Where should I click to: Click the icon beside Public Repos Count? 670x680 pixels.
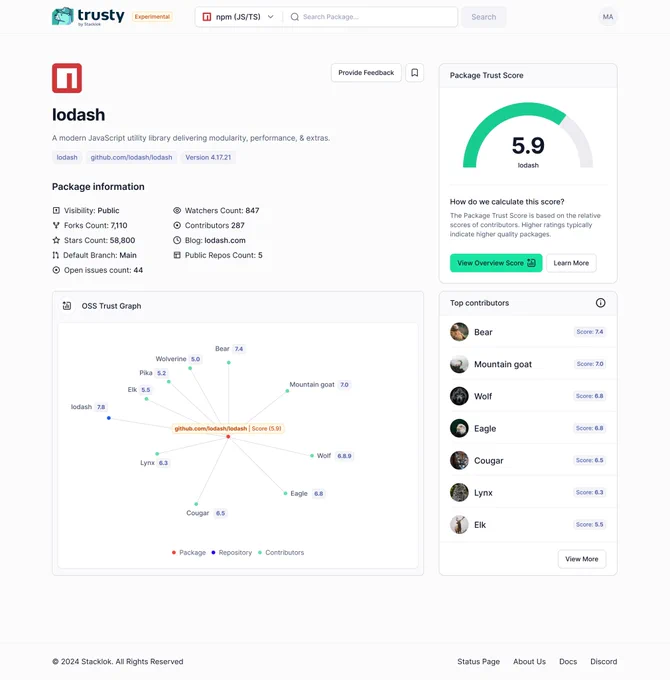click(177, 255)
